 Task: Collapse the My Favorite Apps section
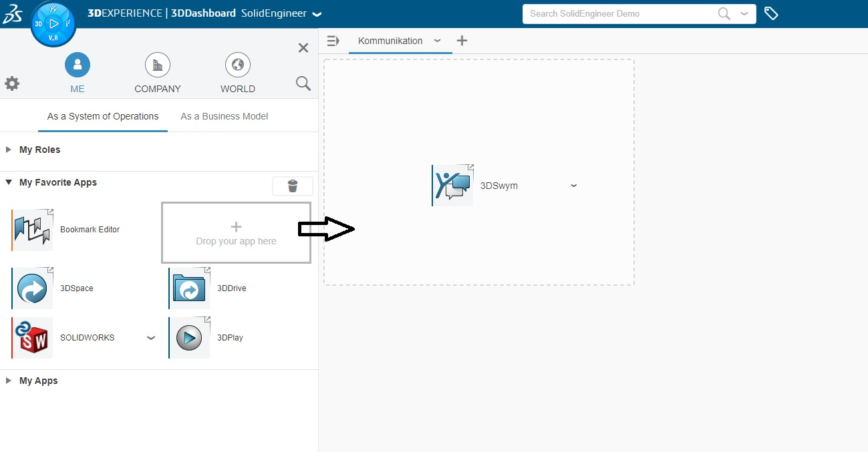9,182
